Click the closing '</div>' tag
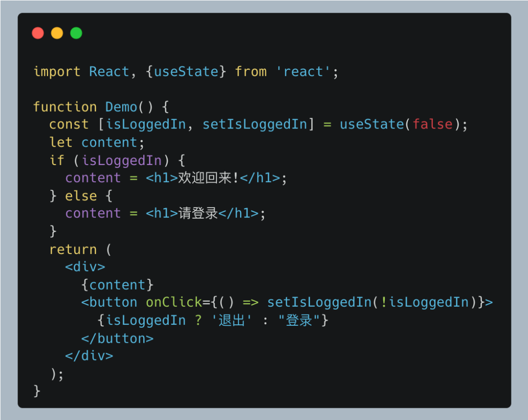The height and width of the screenshot is (420, 528). tap(89, 356)
